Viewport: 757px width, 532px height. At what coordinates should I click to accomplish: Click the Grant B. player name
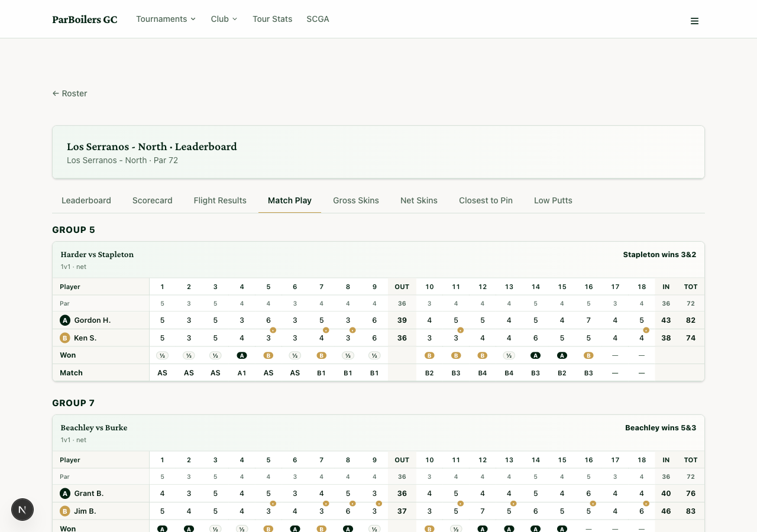click(89, 494)
